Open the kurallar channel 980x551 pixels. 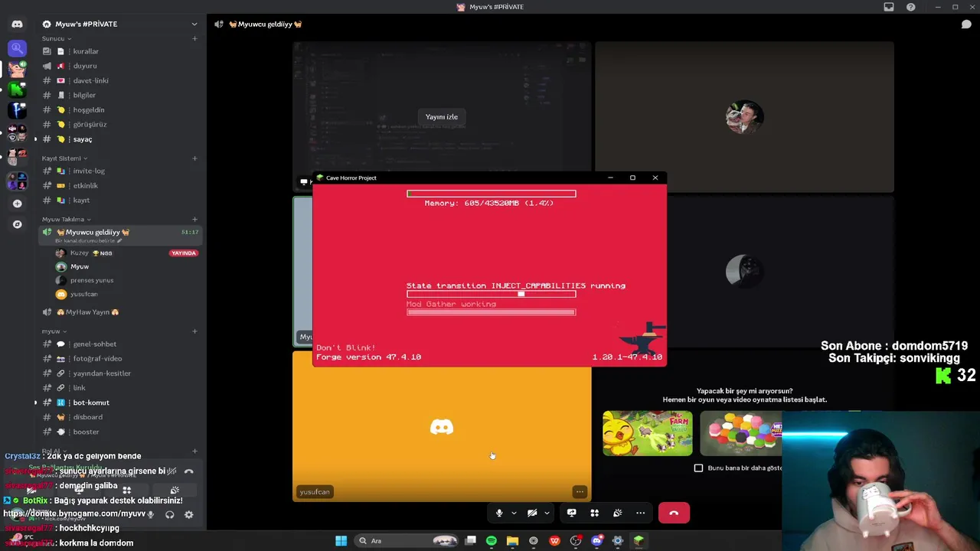click(119, 51)
